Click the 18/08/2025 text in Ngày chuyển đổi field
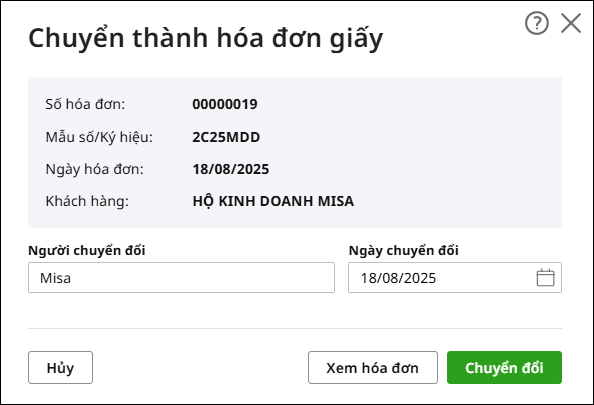This screenshot has height=405, width=594. (398, 278)
